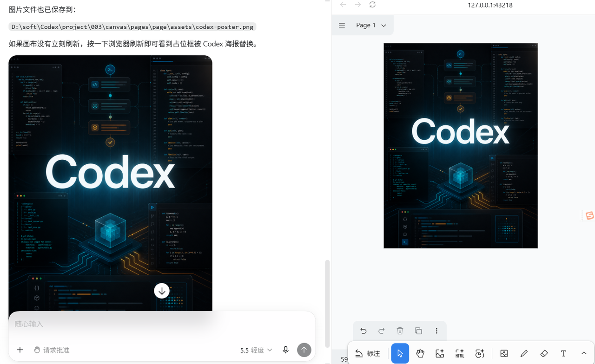The height and width of the screenshot is (364, 595).
Task: Go forward in the browser preview
Action: tap(358, 5)
